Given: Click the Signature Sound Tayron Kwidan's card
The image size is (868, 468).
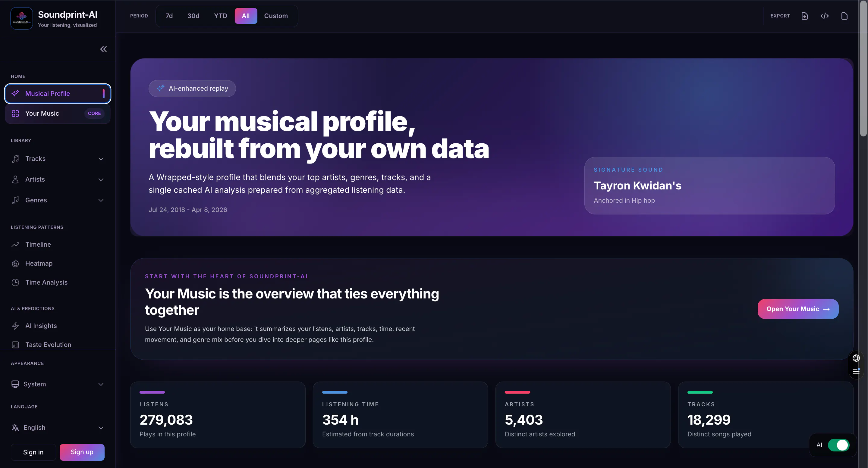Looking at the screenshot, I should click(710, 186).
